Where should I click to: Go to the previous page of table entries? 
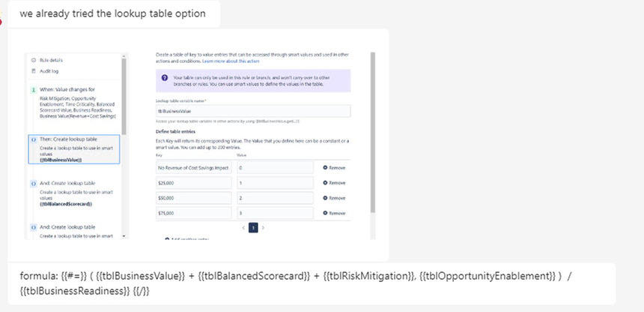pos(243,227)
